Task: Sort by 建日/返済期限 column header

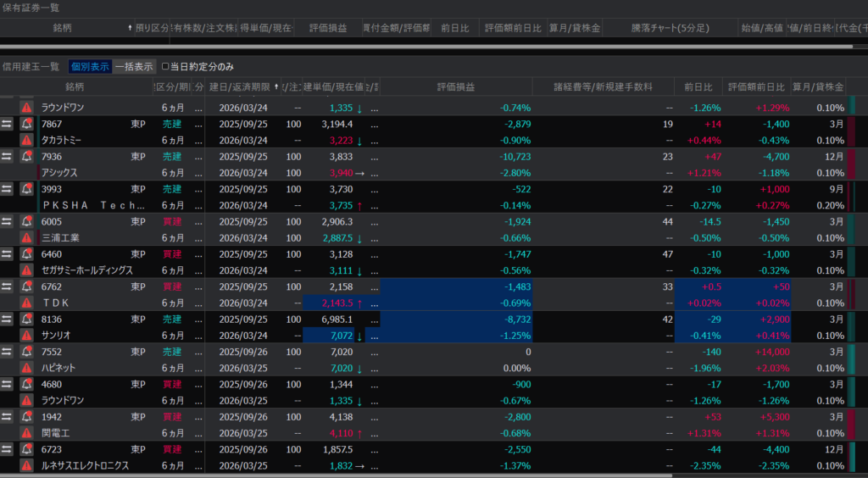Action: (239, 87)
